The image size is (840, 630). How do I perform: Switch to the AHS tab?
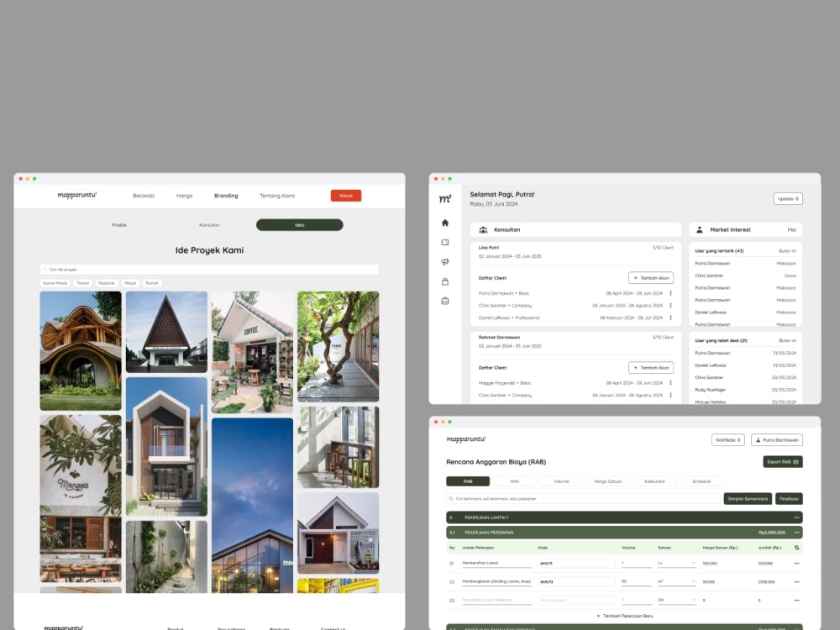click(x=514, y=481)
